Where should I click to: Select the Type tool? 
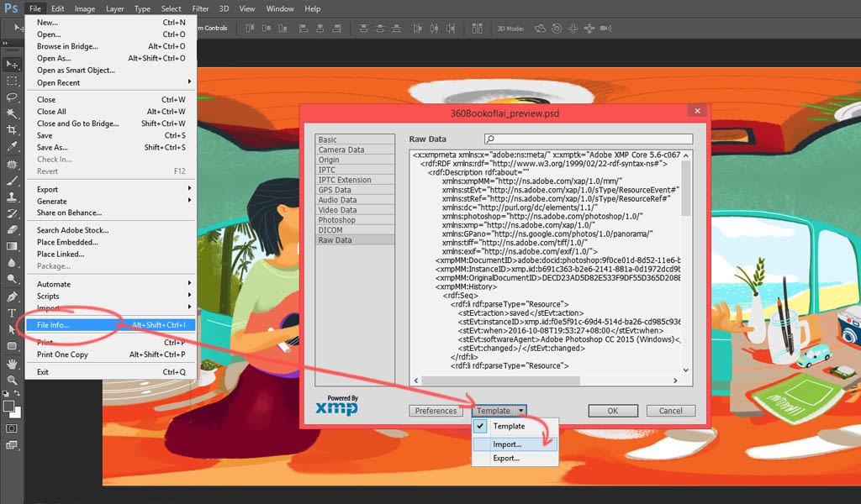click(11, 313)
